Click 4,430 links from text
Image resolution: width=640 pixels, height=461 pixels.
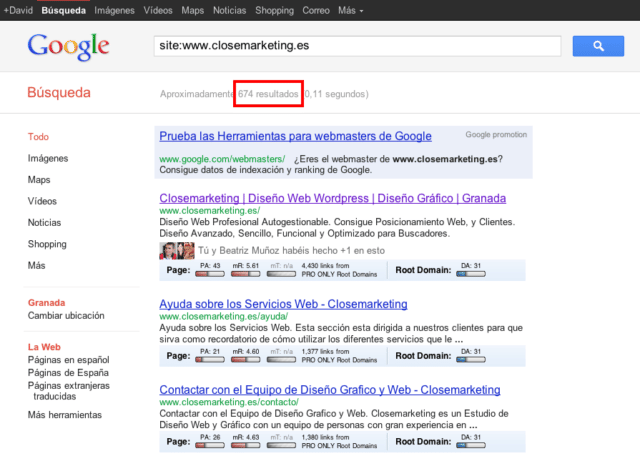pyautogui.click(x=325, y=266)
